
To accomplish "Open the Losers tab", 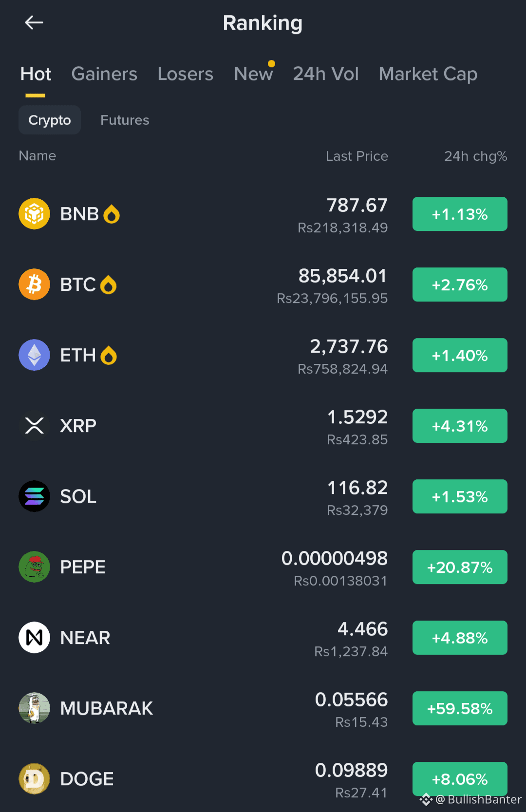I will [x=186, y=74].
